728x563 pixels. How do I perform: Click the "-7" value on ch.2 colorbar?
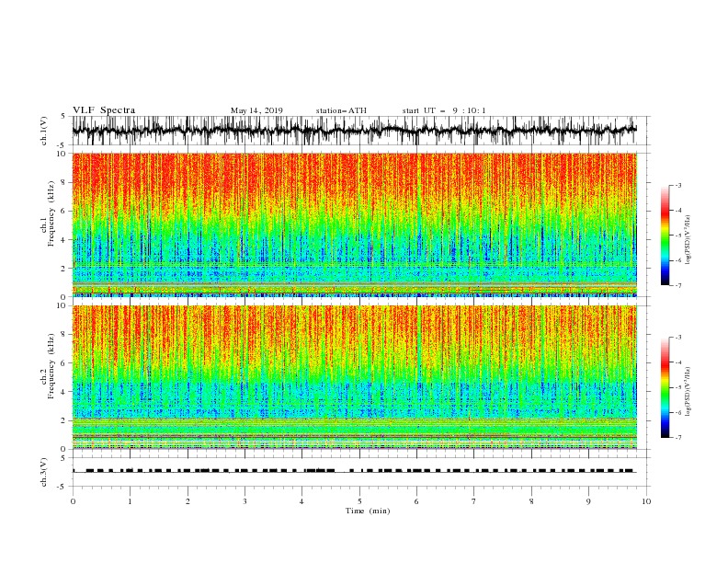[677, 438]
